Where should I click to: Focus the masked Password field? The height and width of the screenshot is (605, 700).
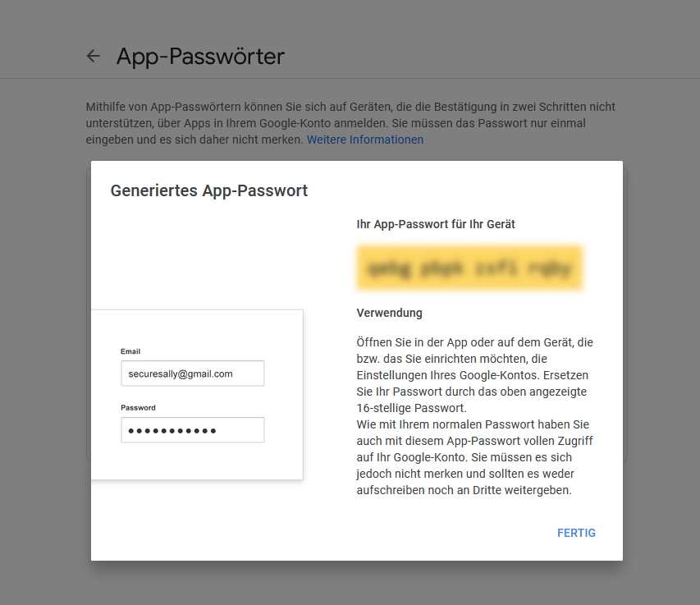click(192, 430)
